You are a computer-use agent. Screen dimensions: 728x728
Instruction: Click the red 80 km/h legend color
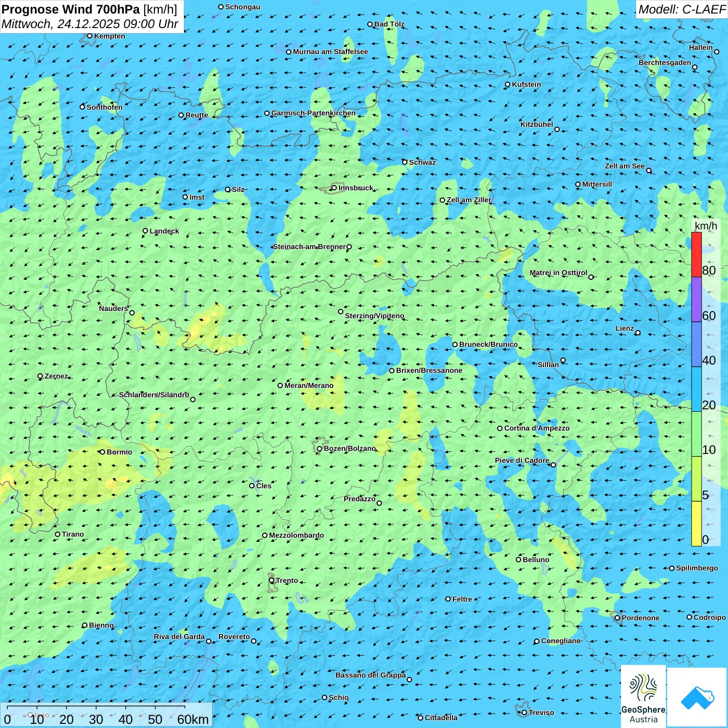click(x=696, y=254)
